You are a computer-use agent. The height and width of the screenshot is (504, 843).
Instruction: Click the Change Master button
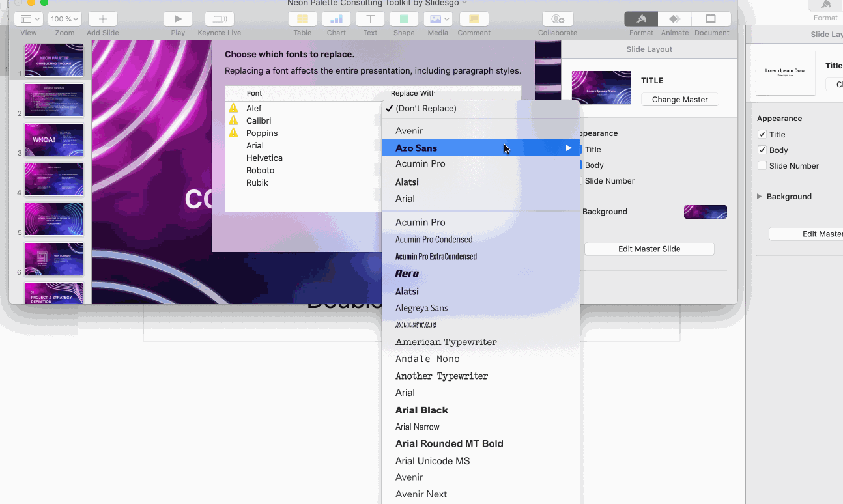click(x=679, y=100)
